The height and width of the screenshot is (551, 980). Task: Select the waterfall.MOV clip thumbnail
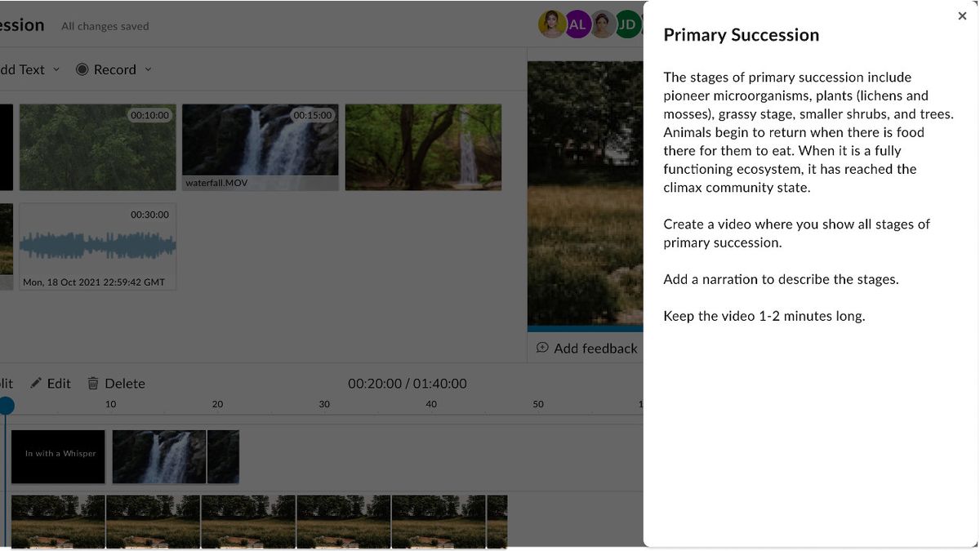coord(260,147)
